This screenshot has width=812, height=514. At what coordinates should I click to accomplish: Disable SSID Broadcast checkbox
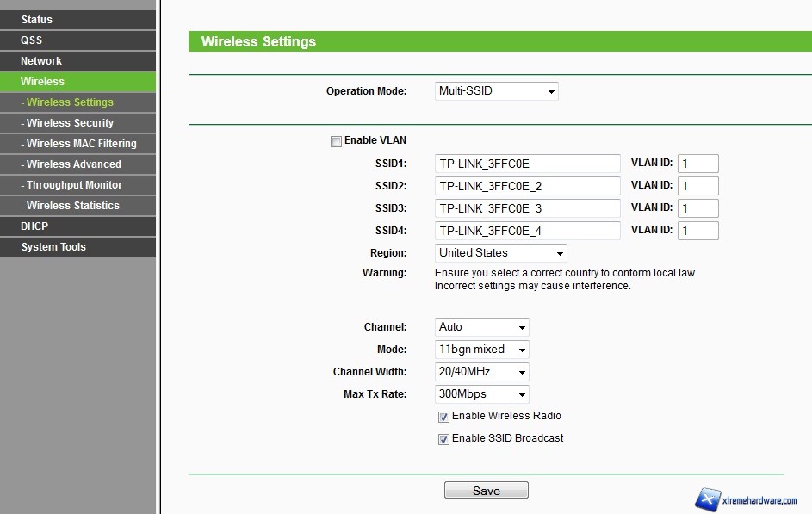pos(443,439)
